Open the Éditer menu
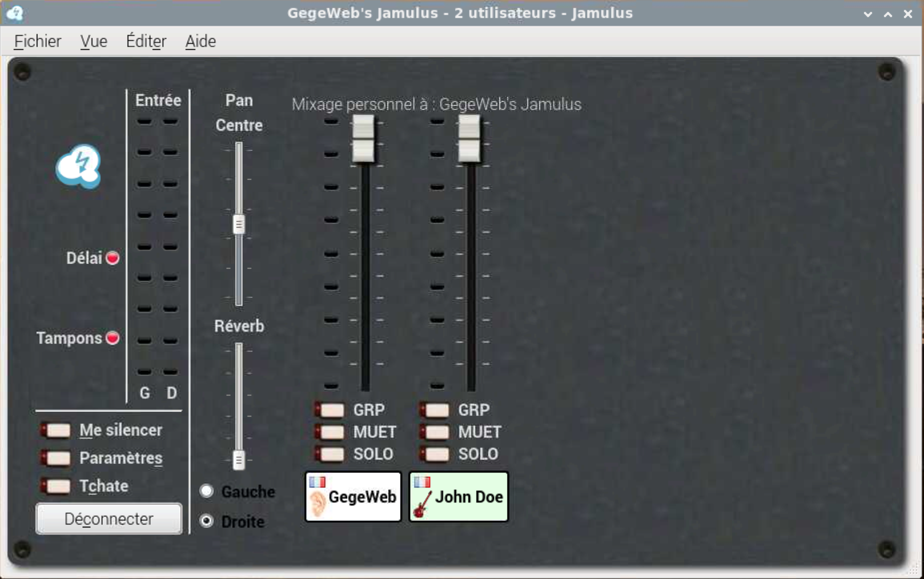Image resolution: width=924 pixels, height=579 pixels. [146, 41]
